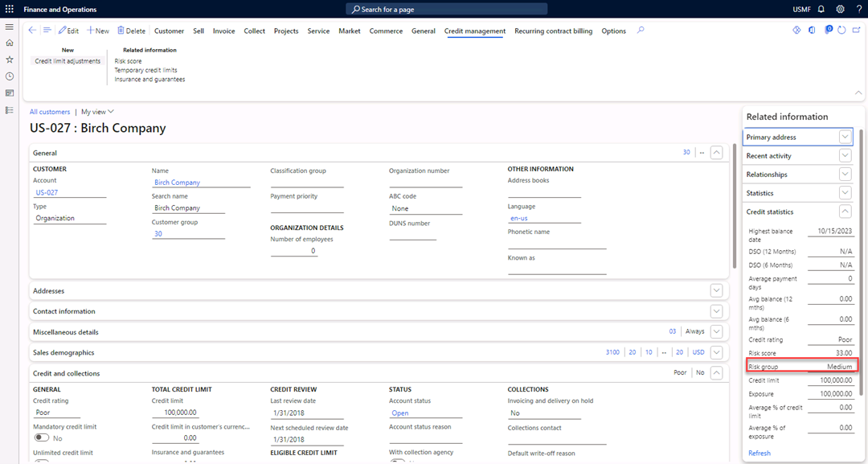Open Temporary credit limits
The image size is (868, 464).
[145, 70]
